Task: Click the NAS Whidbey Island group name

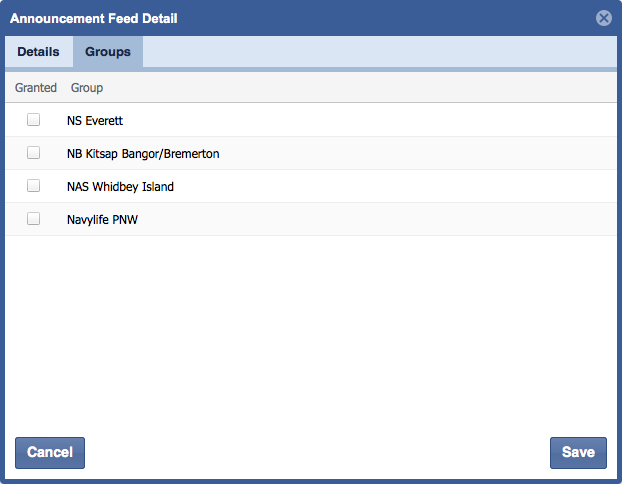Action: tap(120, 187)
